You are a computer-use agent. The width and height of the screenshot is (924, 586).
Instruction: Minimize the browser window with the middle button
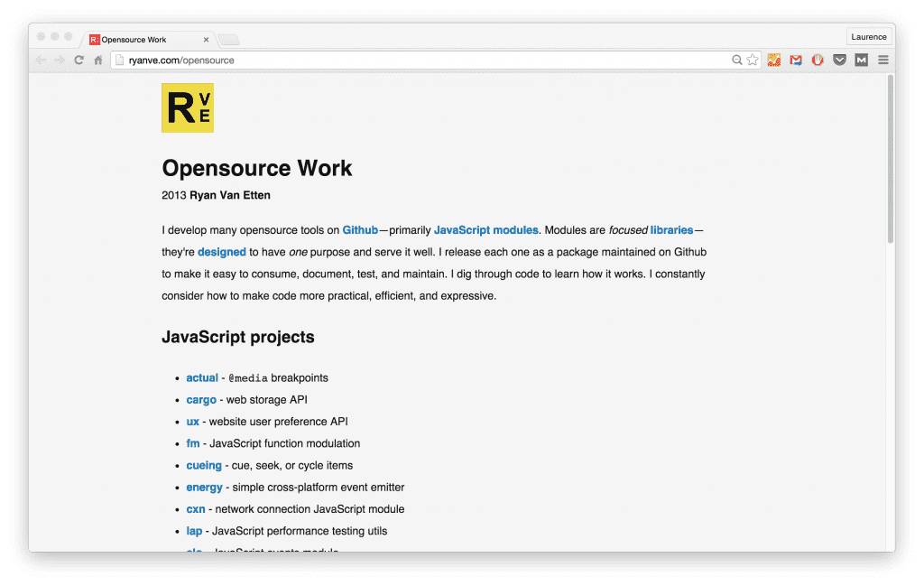click(55, 36)
